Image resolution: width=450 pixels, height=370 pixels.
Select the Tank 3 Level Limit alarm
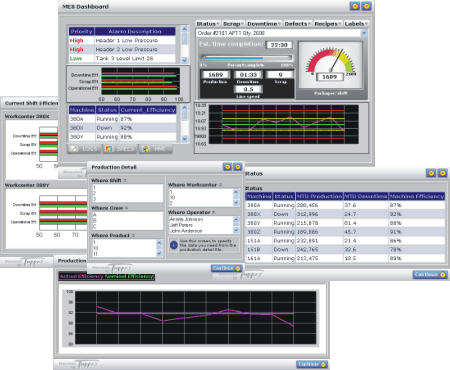coord(122,58)
